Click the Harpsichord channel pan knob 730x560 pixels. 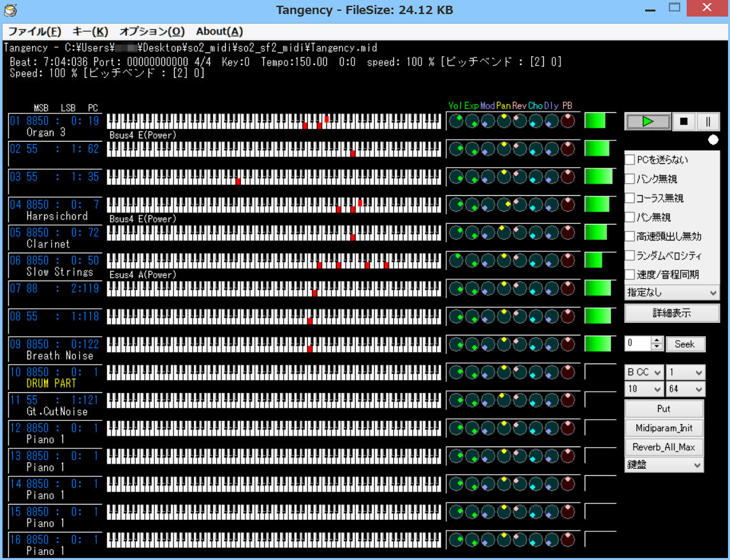(504, 205)
